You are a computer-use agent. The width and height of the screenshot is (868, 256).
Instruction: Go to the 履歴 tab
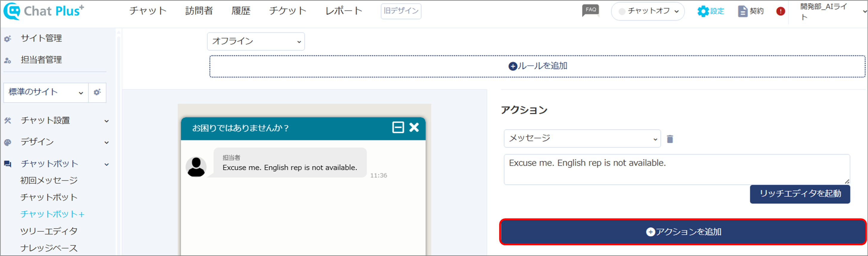coord(241,11)
